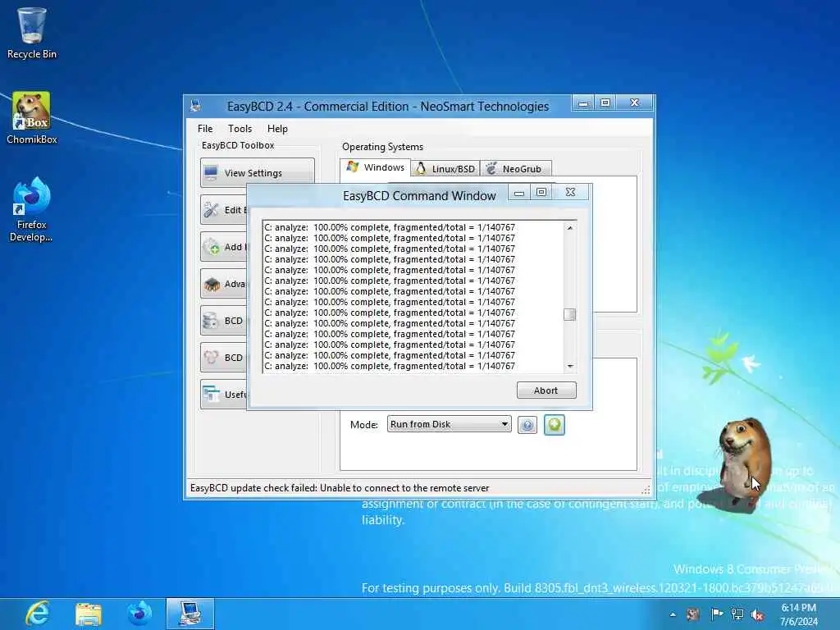
Task: Click the BCD Deployment icon
Action: (211, 358)
